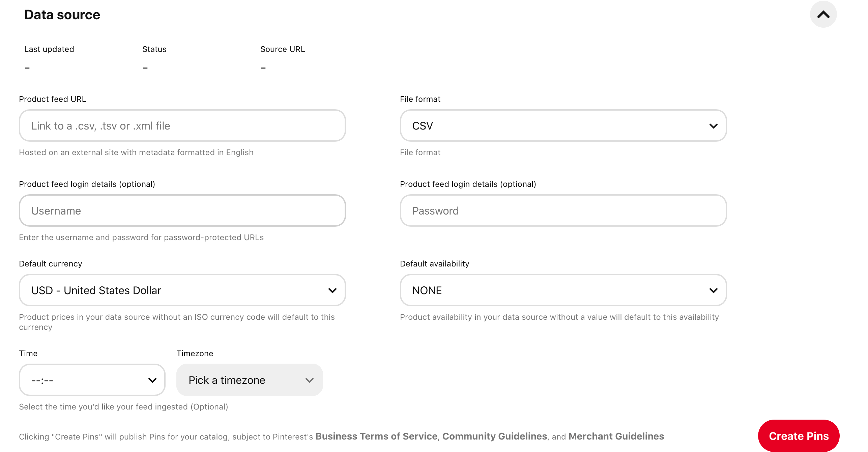
Task: Collapse the Data source section
Action: [x=823, y=14]
